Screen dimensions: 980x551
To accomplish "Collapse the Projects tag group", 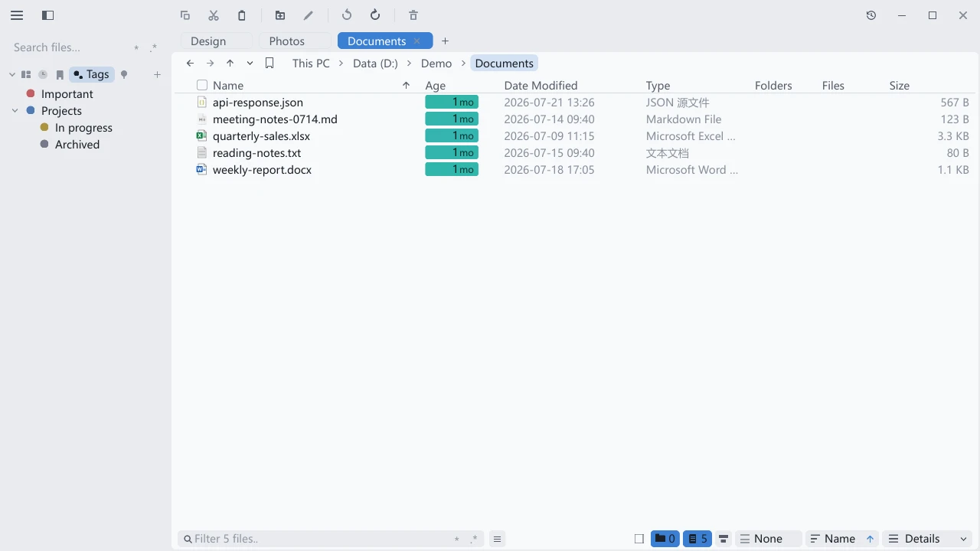I will 15,111.
